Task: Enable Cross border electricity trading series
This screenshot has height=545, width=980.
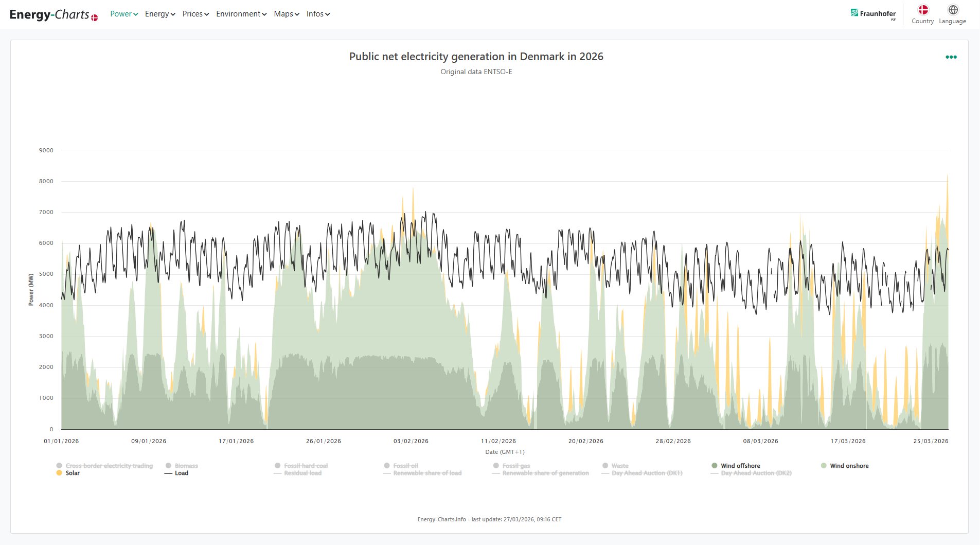Action: pos(109,466)
